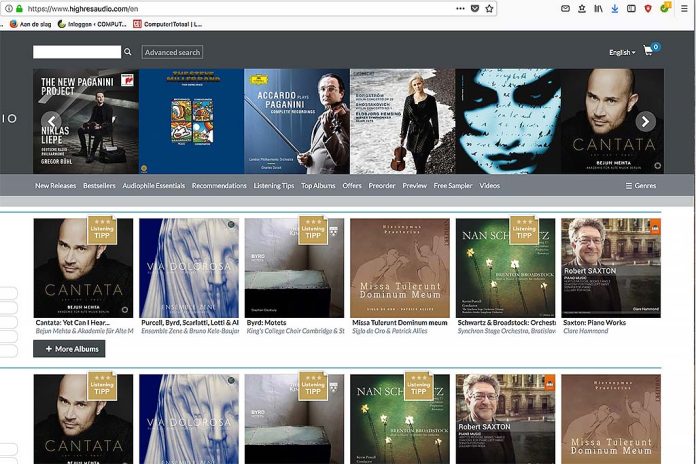Click the carousel next arrow

(645, 121)
